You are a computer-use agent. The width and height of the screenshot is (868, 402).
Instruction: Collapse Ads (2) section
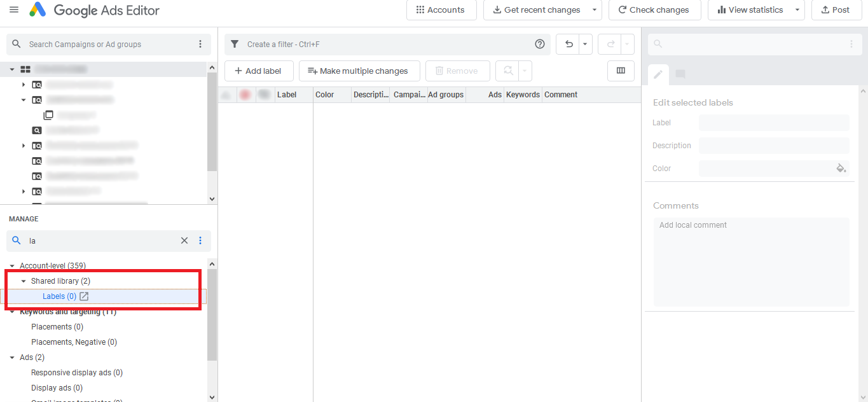point(12,357)
